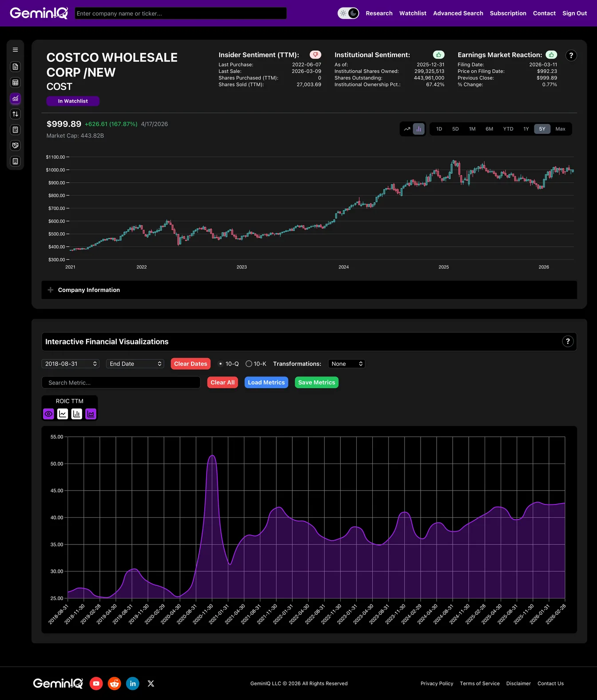
Task: Open the Watchlist nav item
Action: [413, 13]
